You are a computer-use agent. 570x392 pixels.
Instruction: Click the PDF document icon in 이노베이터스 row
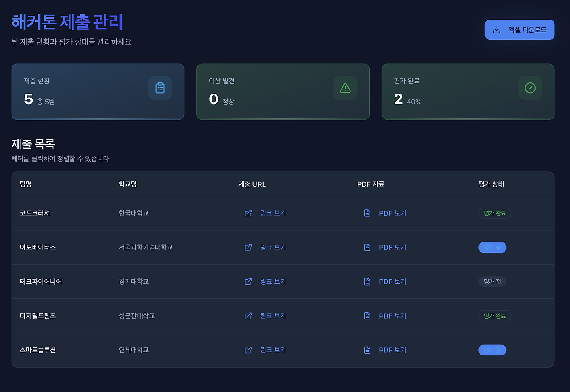(x=366, y=247)
